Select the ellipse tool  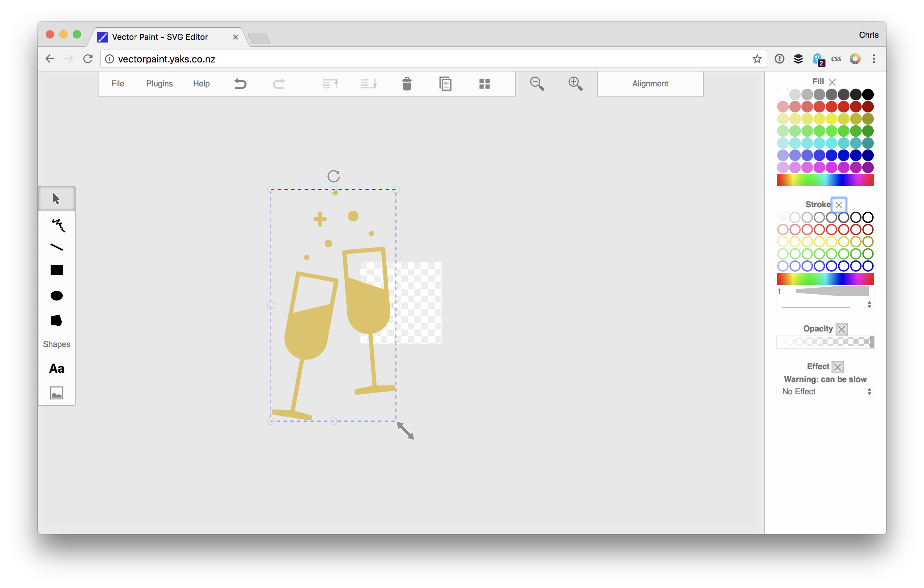[56, 296]
